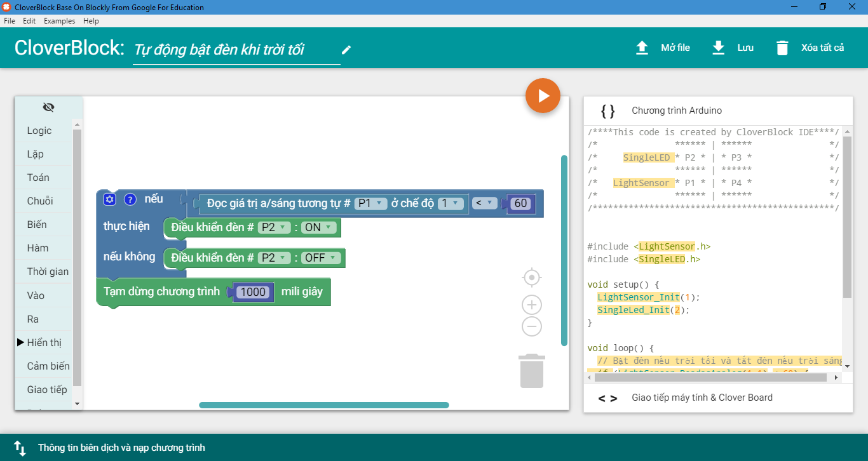This screenshot has height=461, width=868.
Task: Open Thông tin biên dịch và nạp chương trình
Action: 434,448
